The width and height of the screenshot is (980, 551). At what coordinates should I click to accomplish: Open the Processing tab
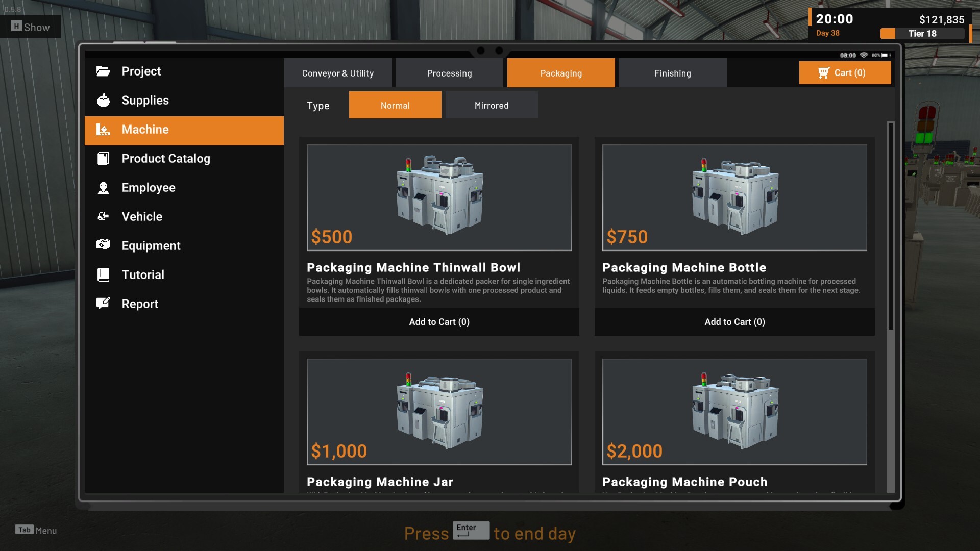pos(449,73)
